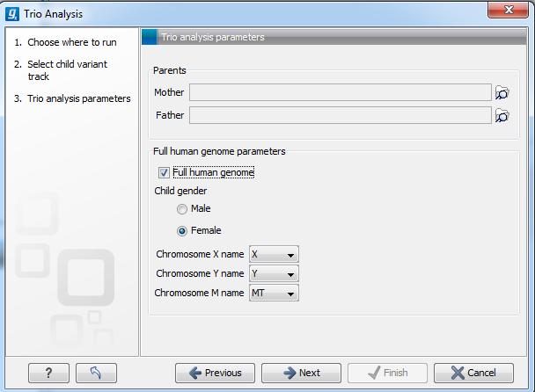535x392 pixels.
Task: Click the Trio Analysis window title icon
Action: 11,13
